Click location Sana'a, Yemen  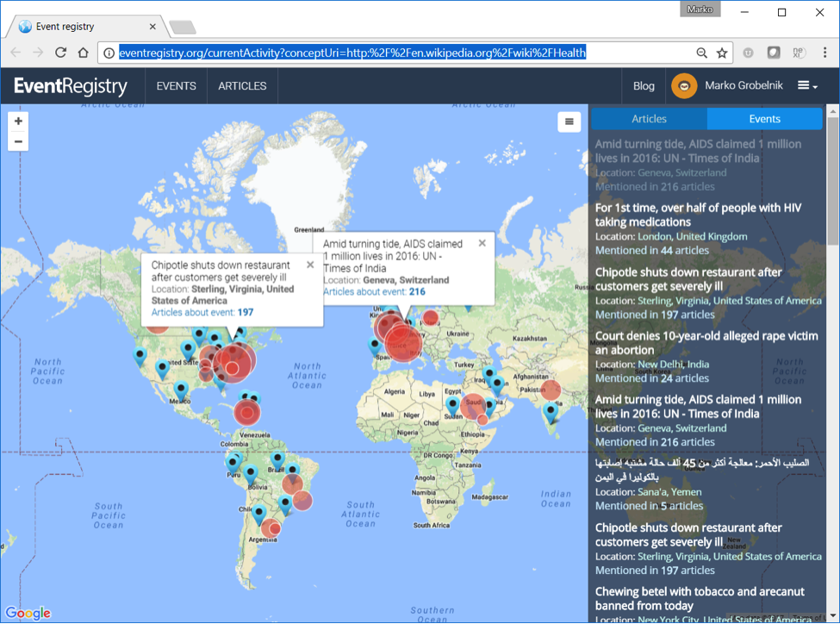coord(669,492)
